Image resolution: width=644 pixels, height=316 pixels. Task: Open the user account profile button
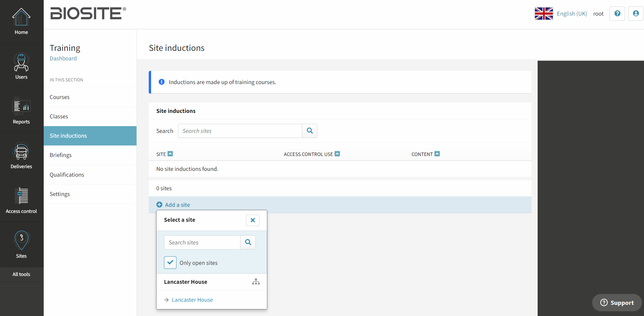coord(636,14)
